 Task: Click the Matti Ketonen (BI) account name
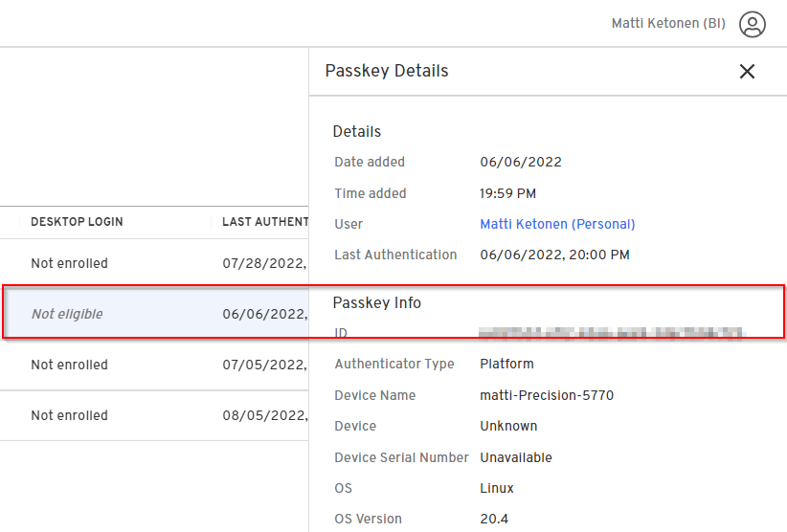(x=667, y=24)
